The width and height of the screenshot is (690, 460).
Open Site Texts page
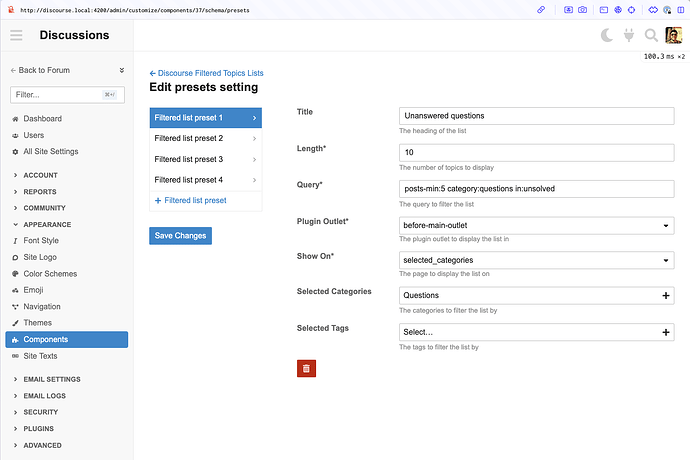click(40, 356)
